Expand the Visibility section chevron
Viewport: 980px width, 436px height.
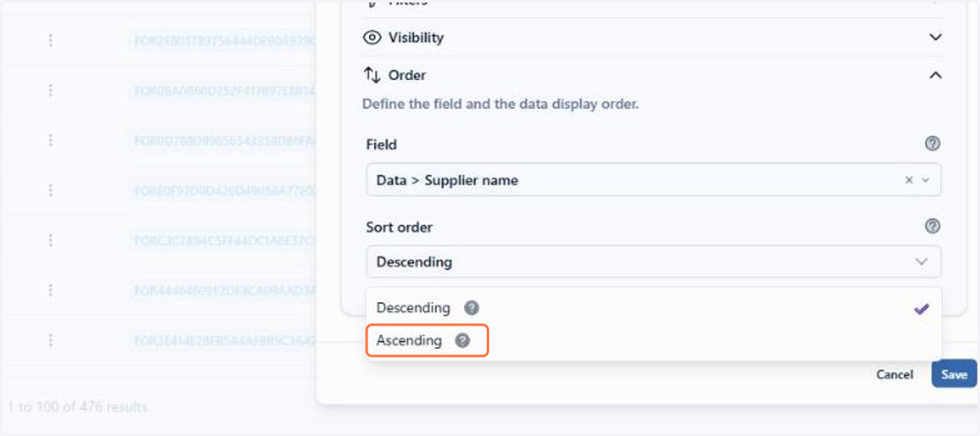pyautogui.click(x=936, y=38)
